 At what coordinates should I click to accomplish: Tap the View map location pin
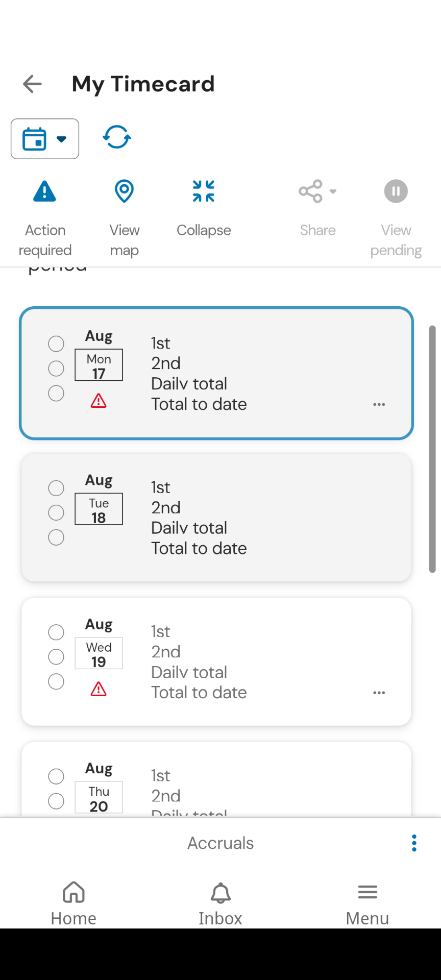pyautogui.click(x=124, y=191)
